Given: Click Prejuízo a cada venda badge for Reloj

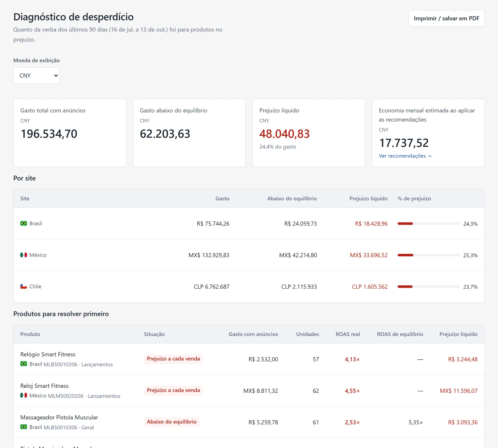Looking at the screenshot, I should click(173, 390).
